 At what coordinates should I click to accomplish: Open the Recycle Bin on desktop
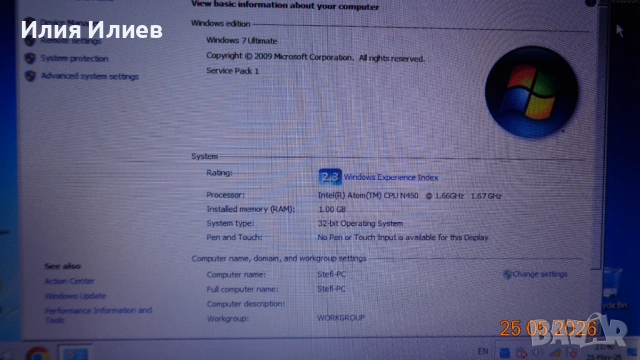(613, 288)
